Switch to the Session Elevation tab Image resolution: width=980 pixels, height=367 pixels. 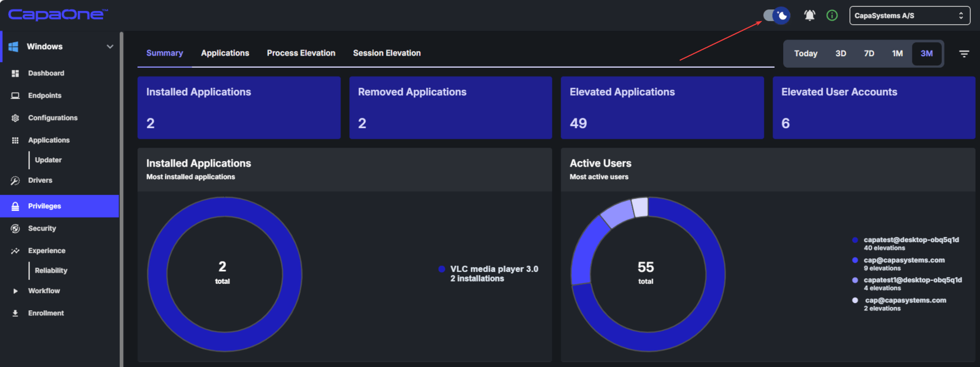coord(387,53)
